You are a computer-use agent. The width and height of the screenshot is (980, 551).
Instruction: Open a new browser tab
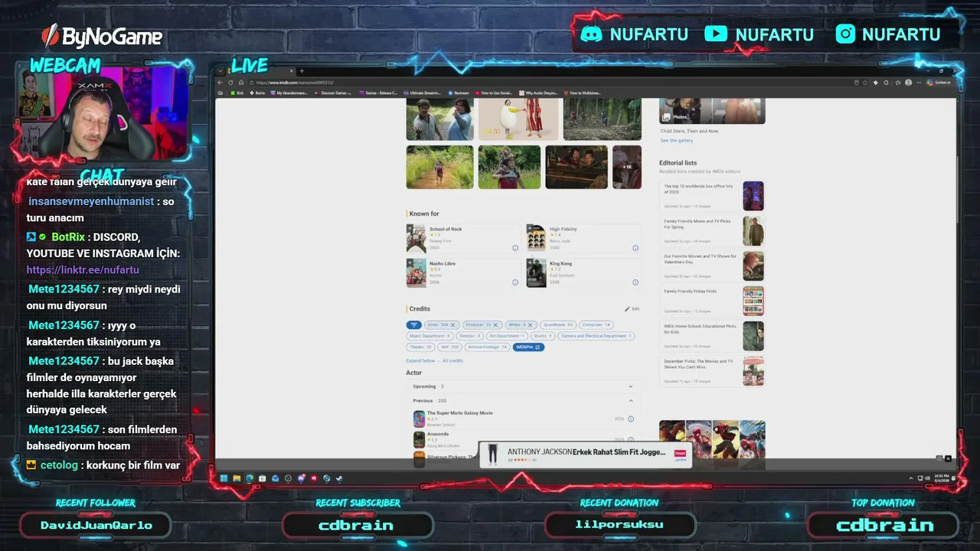pyautogui.click(x=302, y=71)
